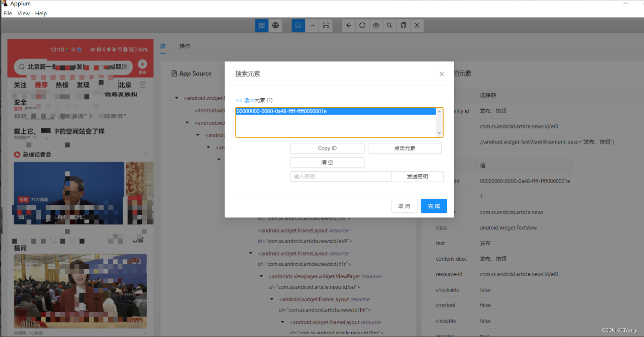Click the results list scrollbar up arrow
The width and height of the screenshot is (644, 337).
click(x=439, y=111)
